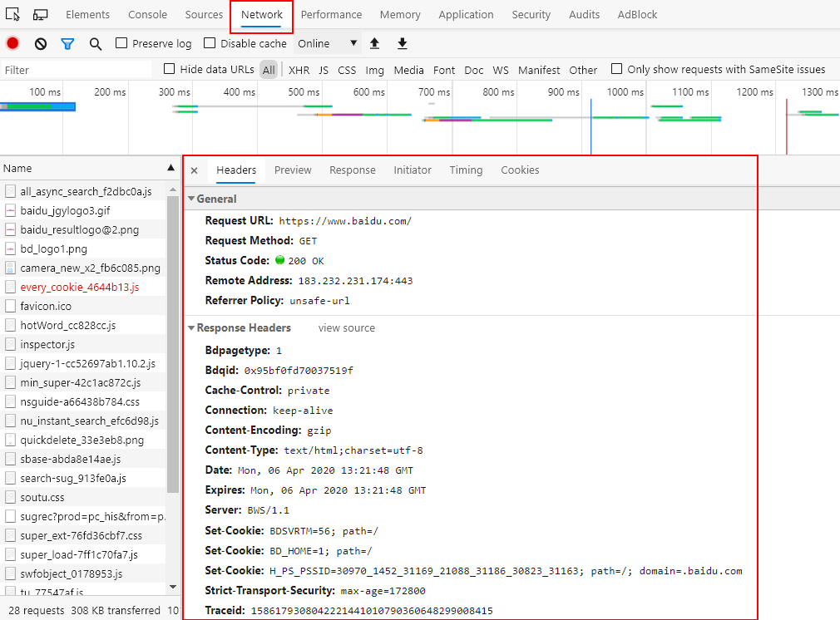This screenshot has height=620, width=840.
Task: Switch to the Elements panel
Action: (x=88, y=14)
